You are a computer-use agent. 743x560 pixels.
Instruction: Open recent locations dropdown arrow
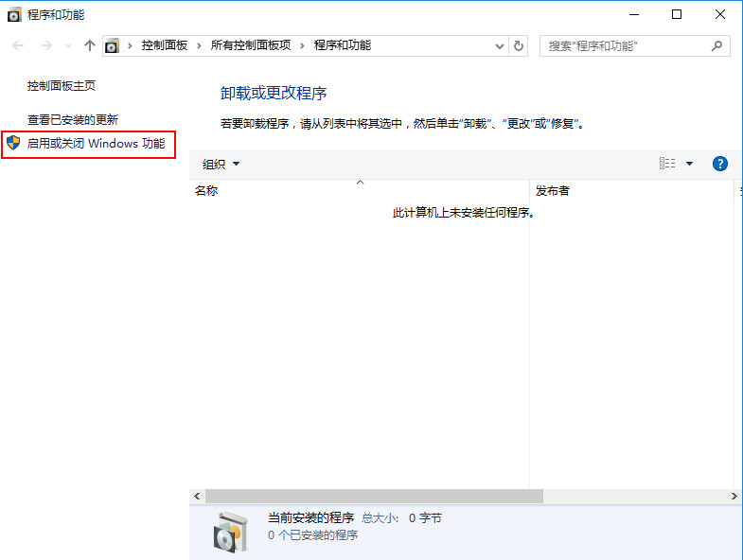point(69,46)
